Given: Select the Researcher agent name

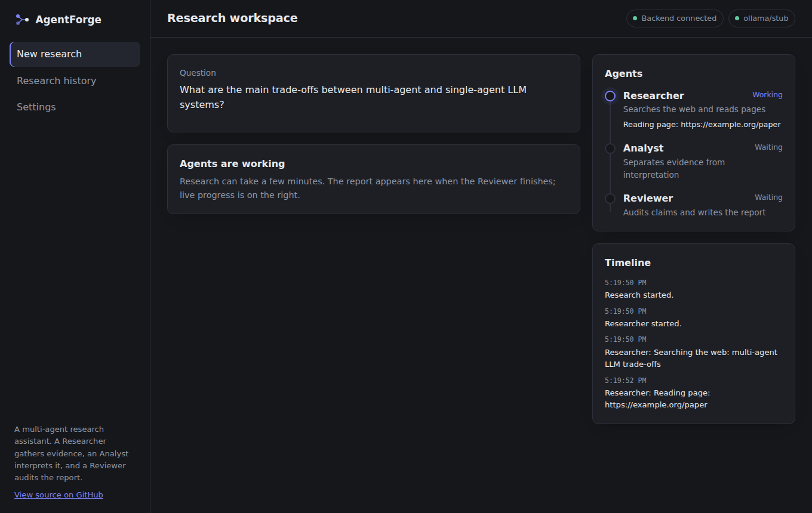Looking at the screenshot, I should pyautogui.click(x=653, y=95).
